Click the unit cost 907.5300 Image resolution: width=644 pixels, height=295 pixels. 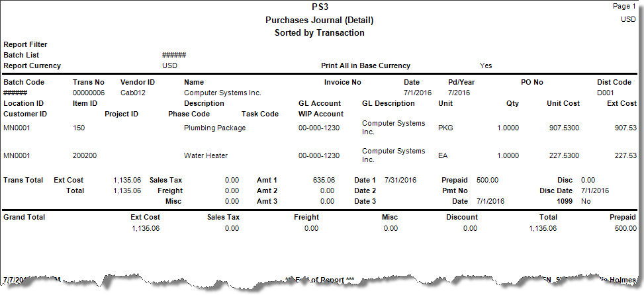point(565,128)
